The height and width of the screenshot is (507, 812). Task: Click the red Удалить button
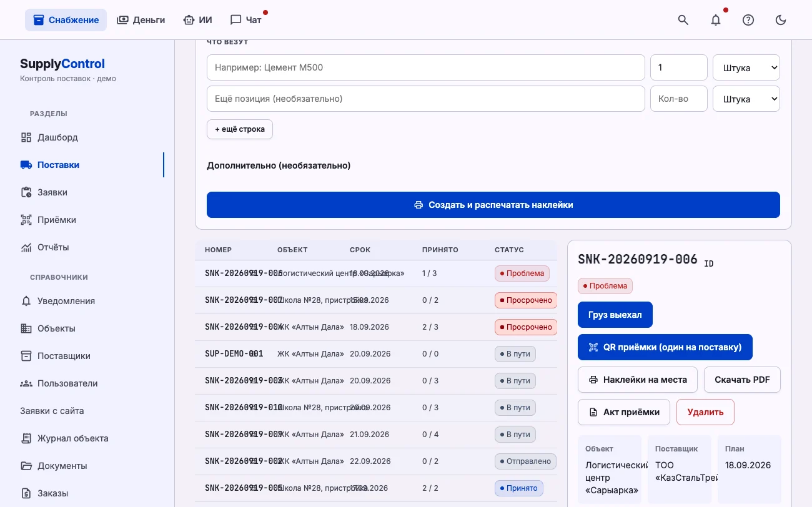(x=705, y=412)
